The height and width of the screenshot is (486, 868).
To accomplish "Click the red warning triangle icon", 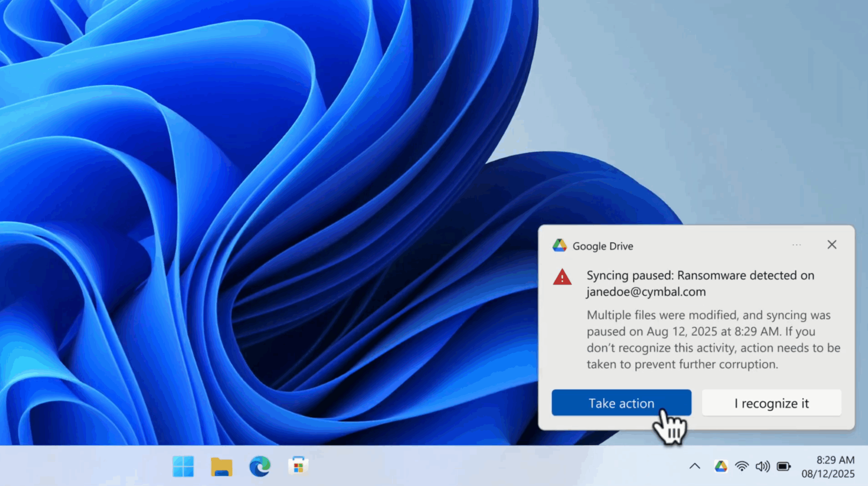I will click(562, 277).
